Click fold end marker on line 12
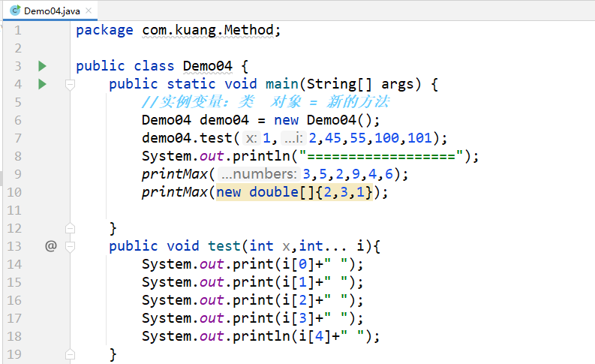Image resolution: width=595 pixels, height=364 pixels. pos(70,227)
